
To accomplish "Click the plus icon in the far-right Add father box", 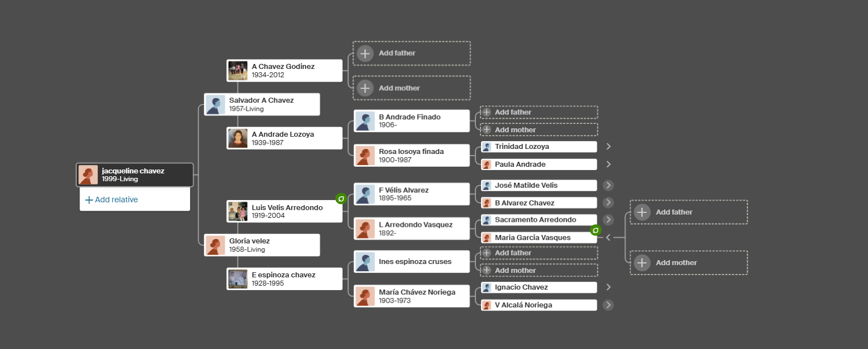I will (x=642, y=212).
